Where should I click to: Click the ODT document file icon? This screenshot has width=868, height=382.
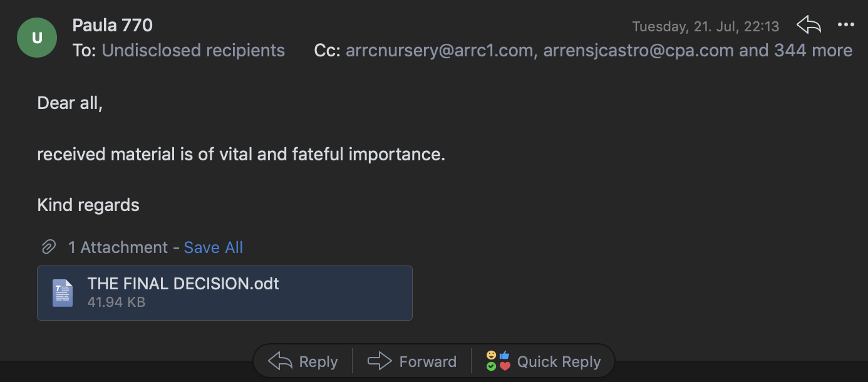[63, 292]
